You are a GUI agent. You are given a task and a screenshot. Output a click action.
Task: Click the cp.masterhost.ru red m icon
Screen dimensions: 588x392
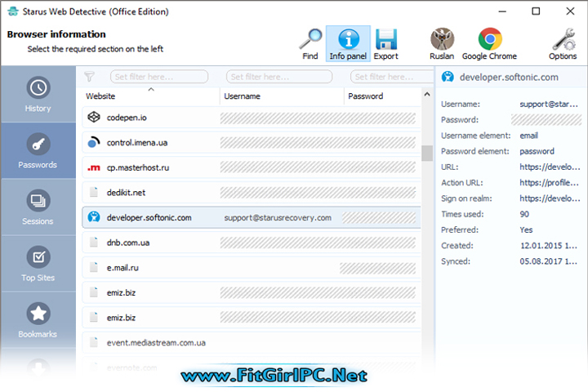coord(94,167)
